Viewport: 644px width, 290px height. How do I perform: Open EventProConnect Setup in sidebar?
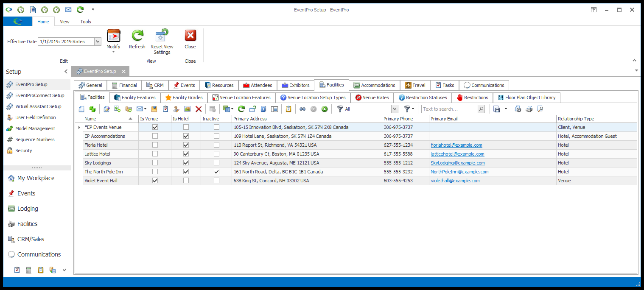pyautogui.click(x=40, y=95)
